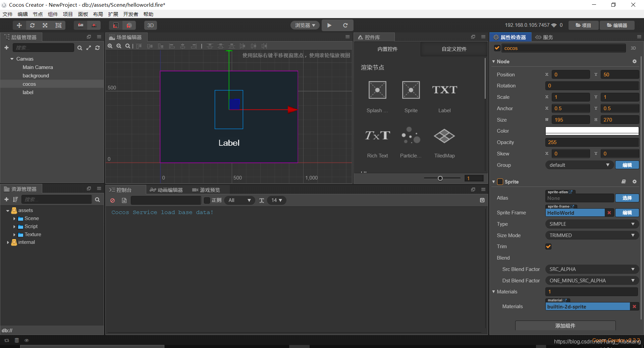644x348 pixels.
Task: Click the 选择 button for Atlas
Action: [627, 198]
